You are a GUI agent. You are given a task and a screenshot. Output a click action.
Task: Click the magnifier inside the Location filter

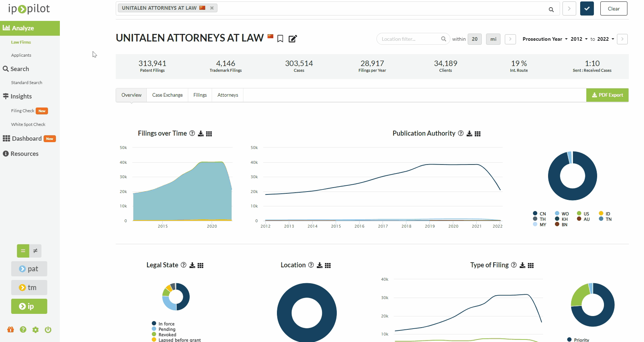coord(444,39)
